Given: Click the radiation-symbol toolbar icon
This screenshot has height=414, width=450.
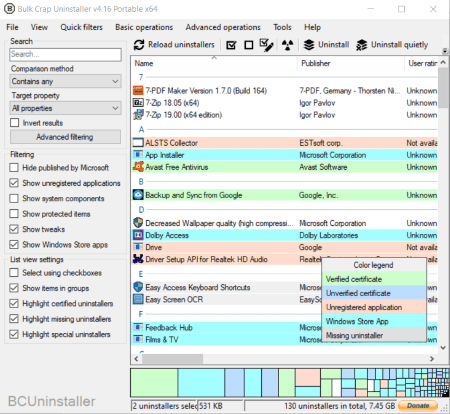Looking at the screenshot, I should [x=287, y=45].
